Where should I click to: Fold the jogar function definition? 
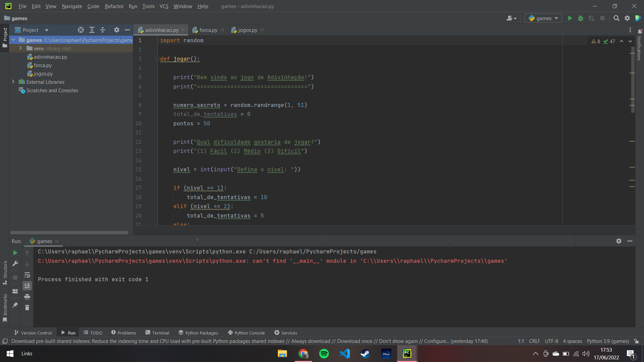pyautogui.click(x=157, y=59)
